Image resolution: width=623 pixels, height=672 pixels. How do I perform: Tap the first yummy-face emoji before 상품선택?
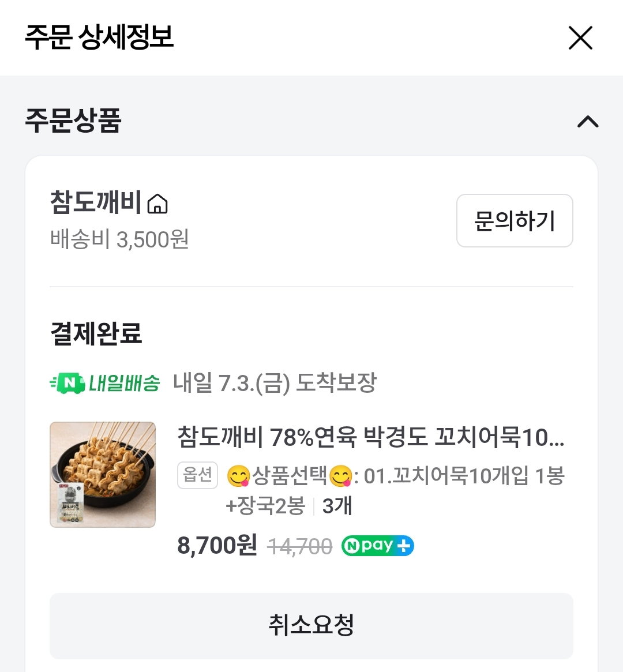click(238, 476)
